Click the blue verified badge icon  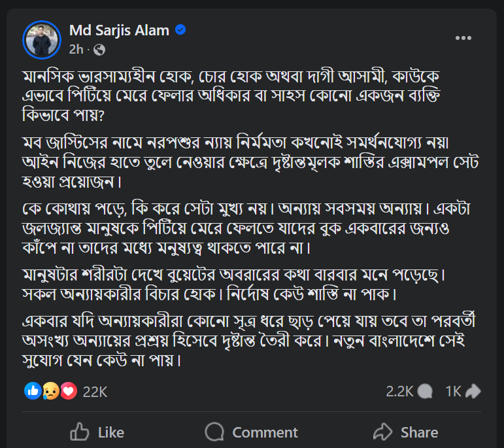click(180, 30)
